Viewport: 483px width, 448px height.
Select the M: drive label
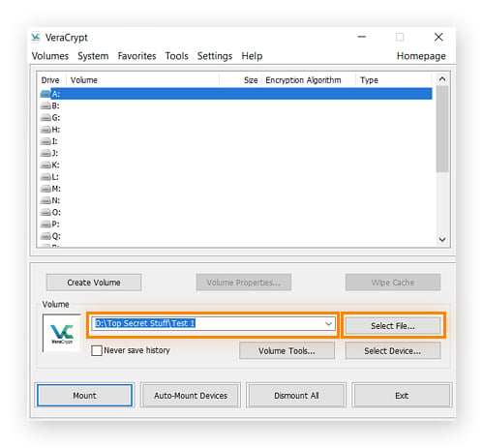[x=56, y=189]
